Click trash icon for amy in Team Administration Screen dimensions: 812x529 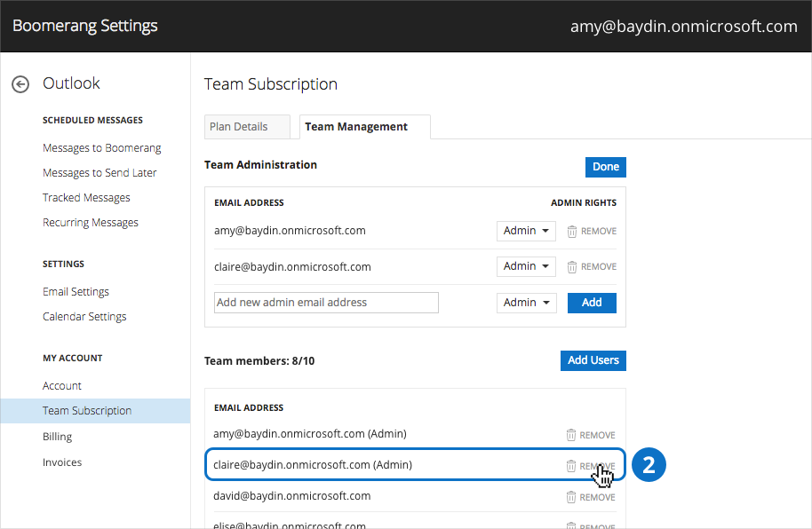[x=572, y=232]
